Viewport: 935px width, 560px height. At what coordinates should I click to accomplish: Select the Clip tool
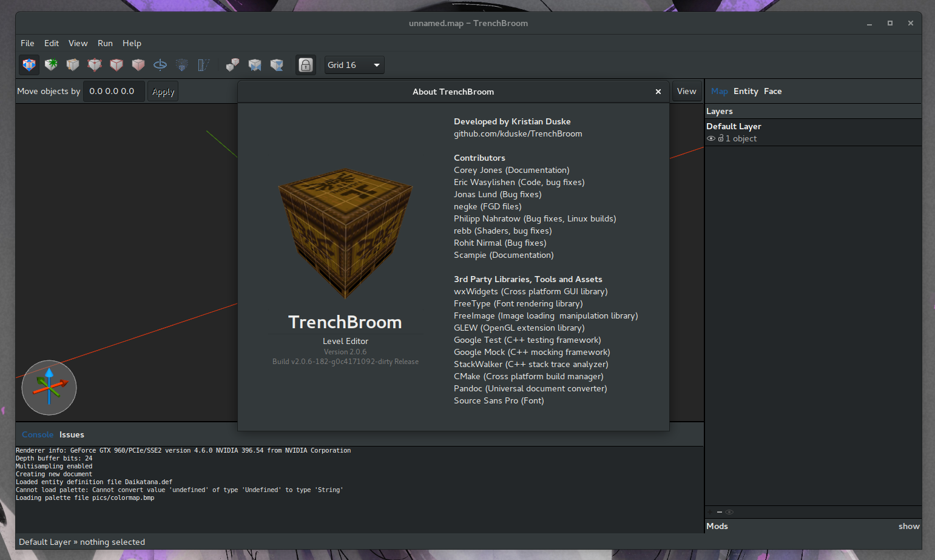tap(72, 65)
